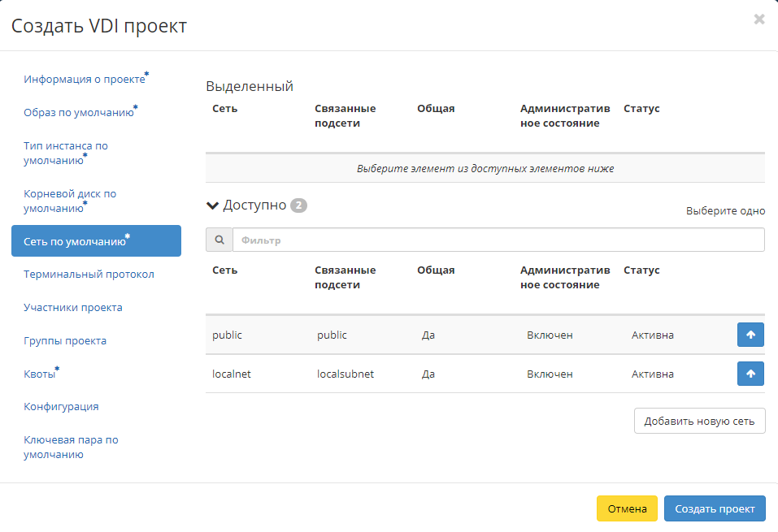Image resolution: width=778 pixels, height=532 pixels.
Task: Click into the Фильтр input field
Action: pos(498,240)
